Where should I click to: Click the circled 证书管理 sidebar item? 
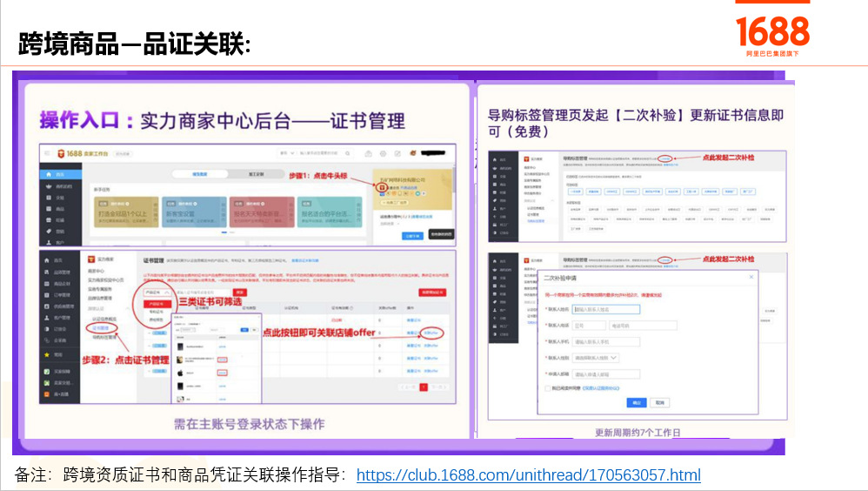(x=100, y=328)
